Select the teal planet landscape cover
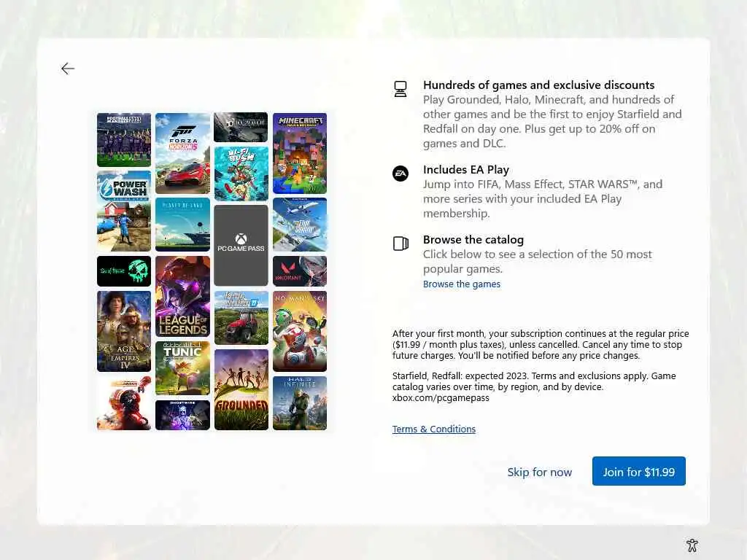Viewport: 747px width, 560px height. 182,225
